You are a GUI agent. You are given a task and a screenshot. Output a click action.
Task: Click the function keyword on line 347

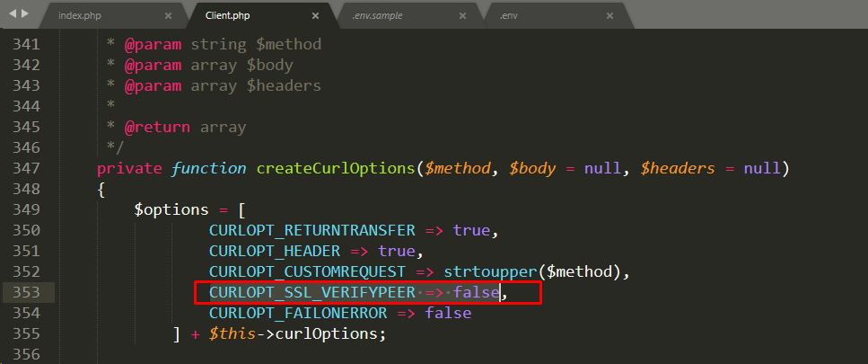208,168
